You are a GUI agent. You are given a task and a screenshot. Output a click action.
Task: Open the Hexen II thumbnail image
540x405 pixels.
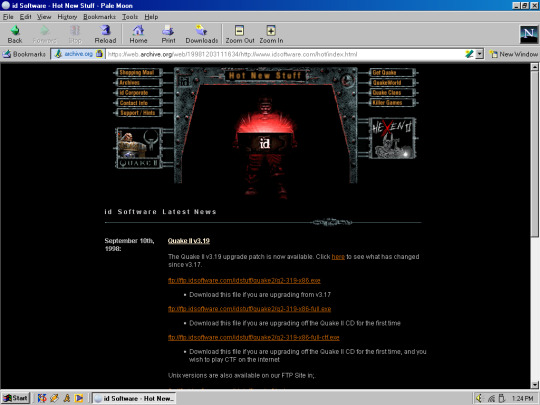tap(393, 138)
